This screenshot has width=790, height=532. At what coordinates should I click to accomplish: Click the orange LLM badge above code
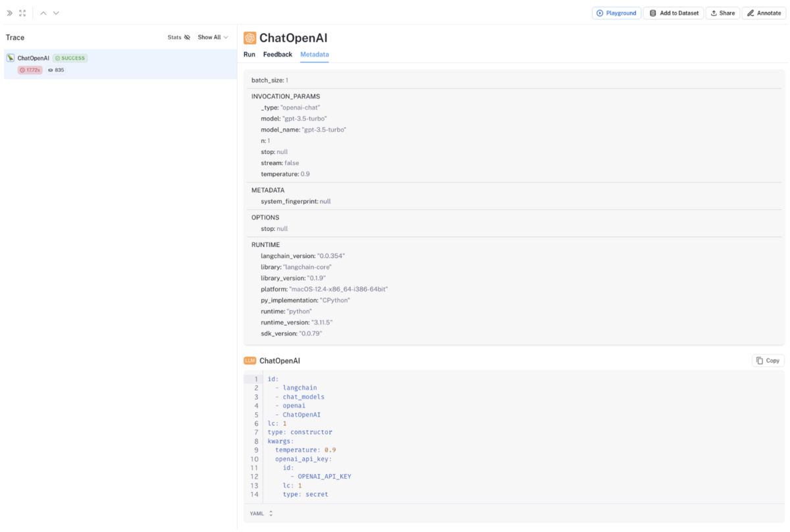[x=250, y=361]
